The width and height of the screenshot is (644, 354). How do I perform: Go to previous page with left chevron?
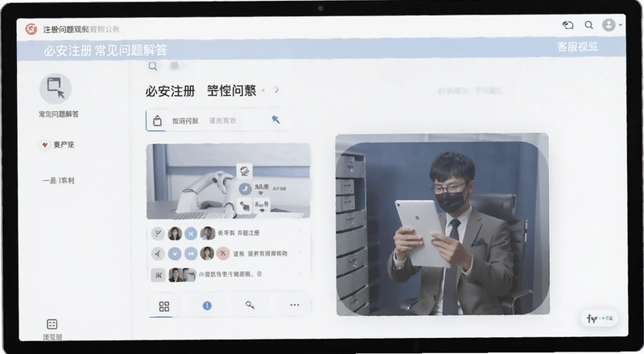click(x=264, y=89)
